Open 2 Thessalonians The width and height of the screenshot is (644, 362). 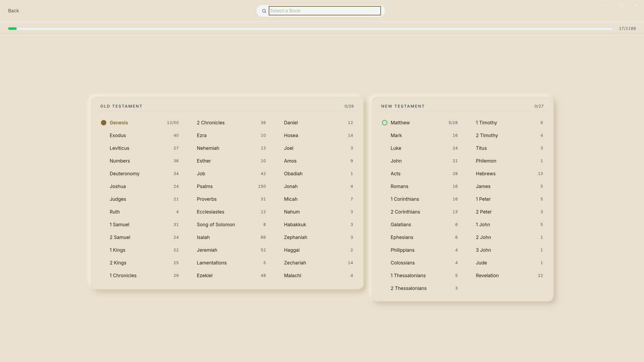tap(420, 288)
